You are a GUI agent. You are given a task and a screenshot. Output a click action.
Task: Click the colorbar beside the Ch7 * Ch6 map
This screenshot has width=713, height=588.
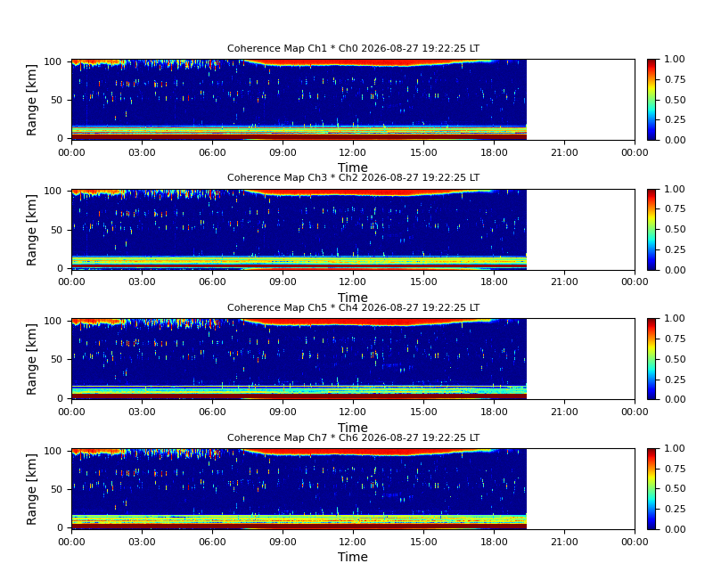click(x=652, y=489)
